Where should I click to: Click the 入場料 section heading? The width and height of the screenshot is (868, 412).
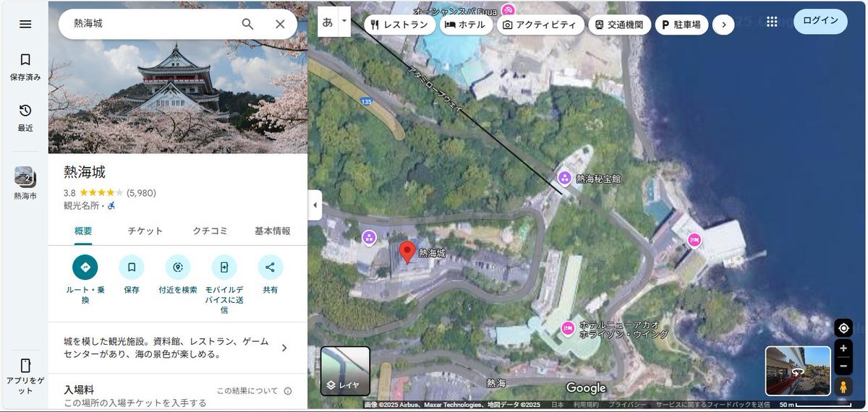79,390
